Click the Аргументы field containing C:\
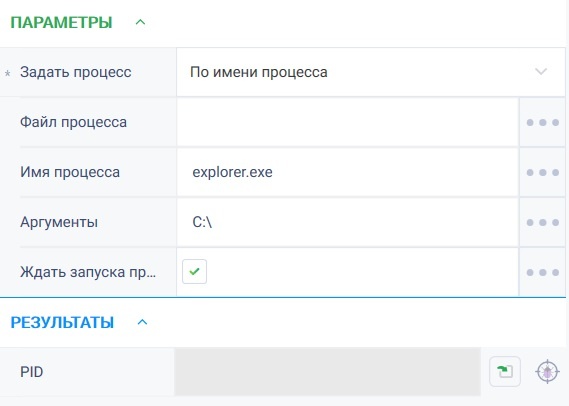Image resolution: width=569 pixels, height=406 pixels. [x=347, y=222]
